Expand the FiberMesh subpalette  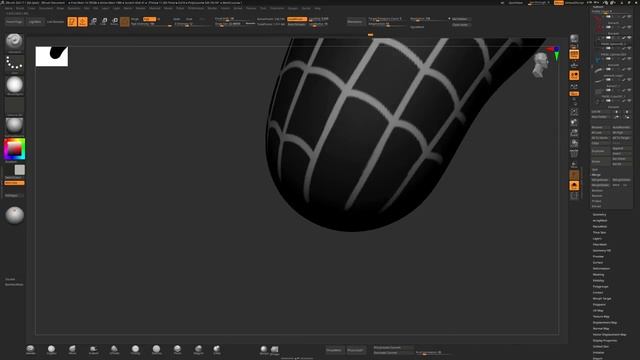click(600, 244)
